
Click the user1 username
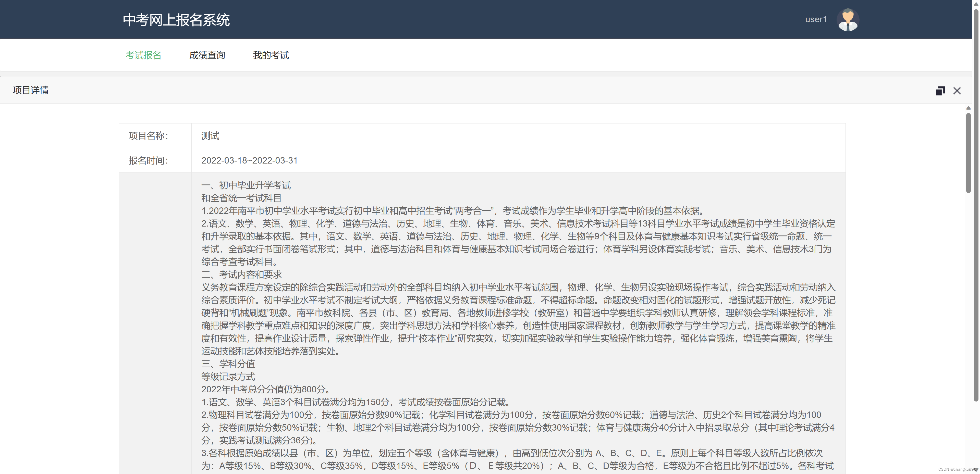(x=816, y=19)
